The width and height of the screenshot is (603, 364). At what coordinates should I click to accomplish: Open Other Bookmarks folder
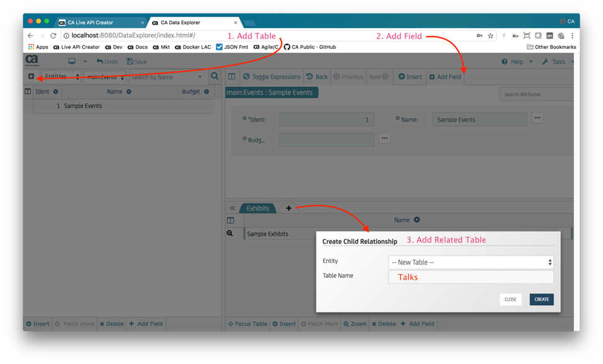[x=551, y=47]
